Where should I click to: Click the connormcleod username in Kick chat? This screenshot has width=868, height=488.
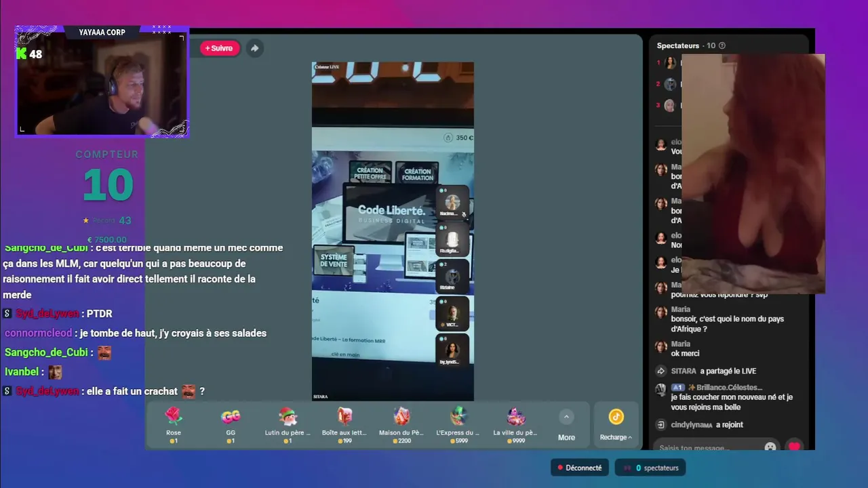point(38,333)
